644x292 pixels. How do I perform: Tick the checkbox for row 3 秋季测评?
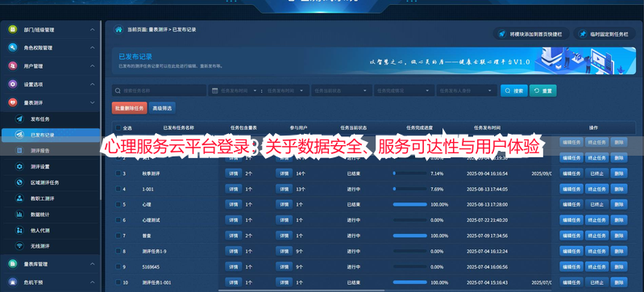pos(118,173)
